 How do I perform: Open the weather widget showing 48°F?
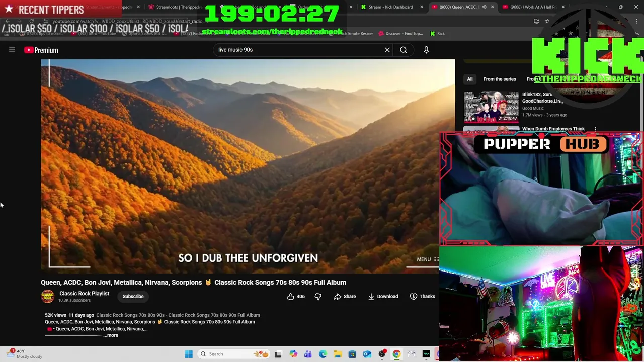pyautogui.click(x=24, y=354)
